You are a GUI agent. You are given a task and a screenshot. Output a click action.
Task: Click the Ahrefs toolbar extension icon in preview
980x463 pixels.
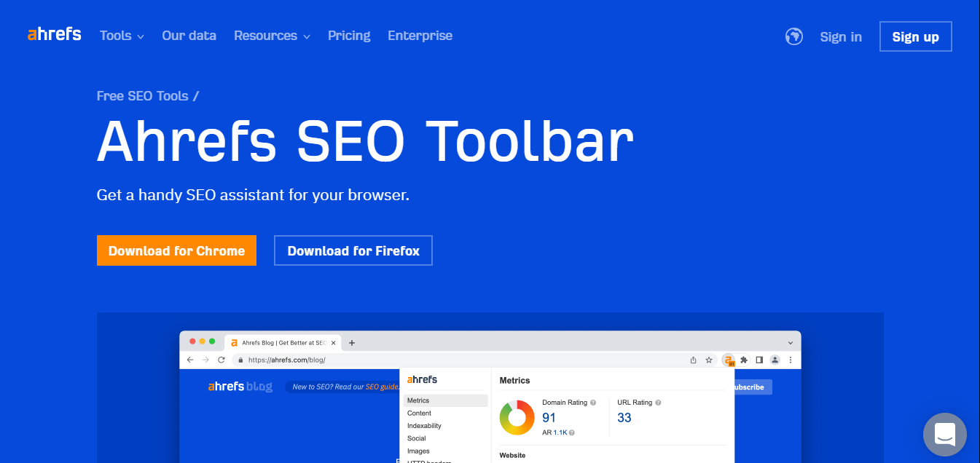(729, 360)
